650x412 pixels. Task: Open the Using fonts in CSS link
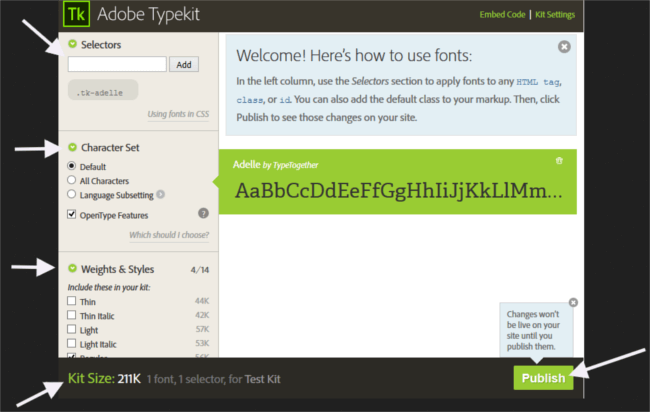(178, 114)
